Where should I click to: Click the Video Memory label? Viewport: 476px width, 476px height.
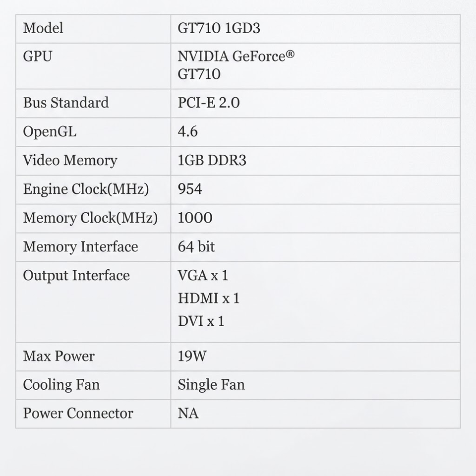click(x=70, y=160)
